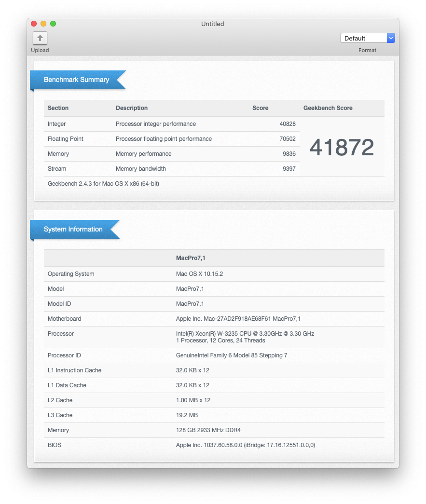This screenshot has height=504, width=426.
Task: Click the Floating Point row label
Action: tap(66, 139)
